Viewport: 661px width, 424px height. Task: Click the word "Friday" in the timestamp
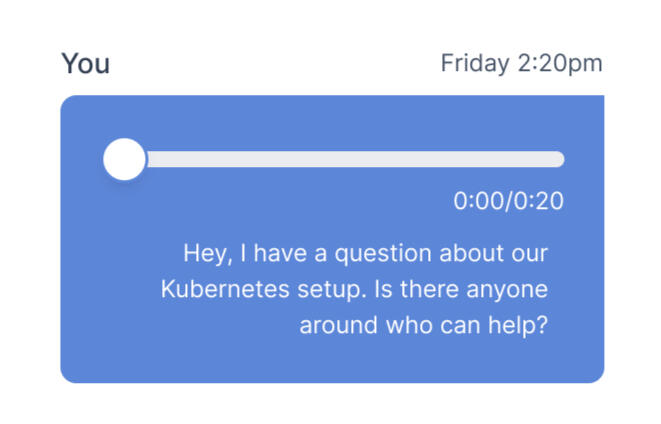pos(474,64)
